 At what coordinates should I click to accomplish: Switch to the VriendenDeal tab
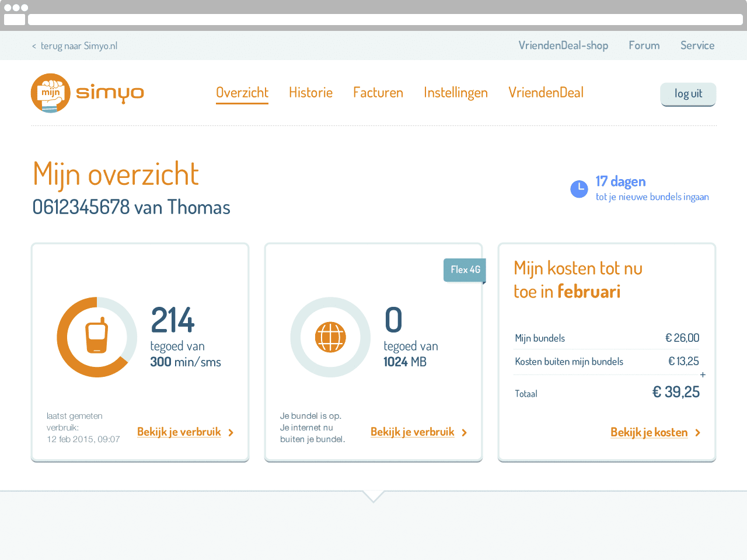coord(546,93)
